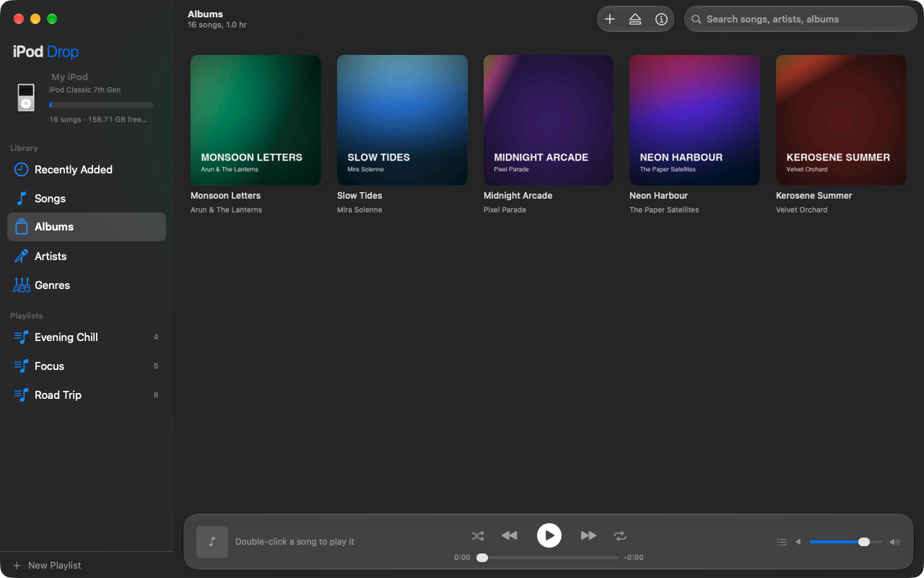
Task: Click artist name Velvet Orchard below cover
Action: (x=801, y=210)
